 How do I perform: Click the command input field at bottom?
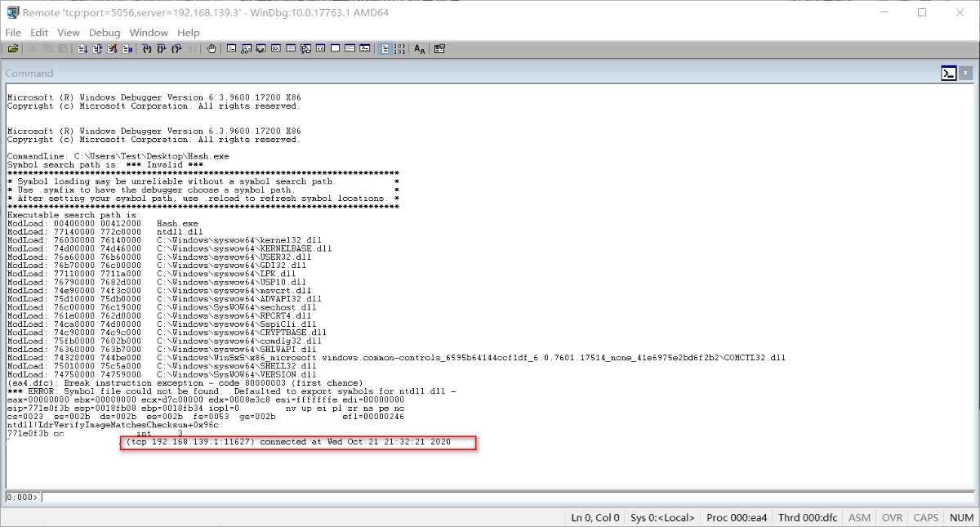click(x=507, y=497)
